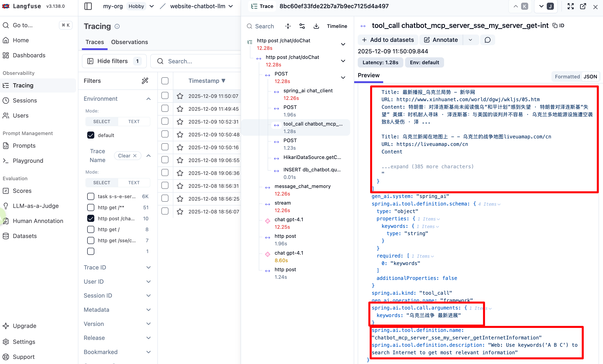Click the trace view settings sliders icon
Image resolution: width=603 pixels, height=364 pixels.
point(302,26)
